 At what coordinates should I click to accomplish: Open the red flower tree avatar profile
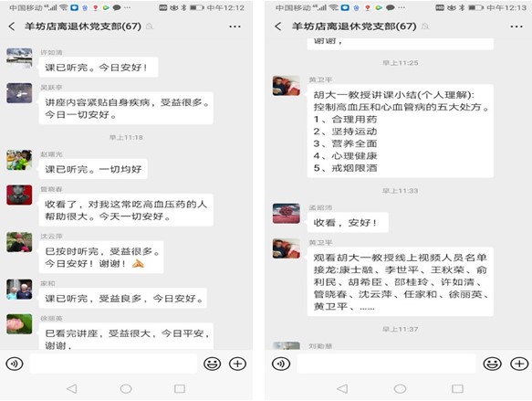(287, 214)
